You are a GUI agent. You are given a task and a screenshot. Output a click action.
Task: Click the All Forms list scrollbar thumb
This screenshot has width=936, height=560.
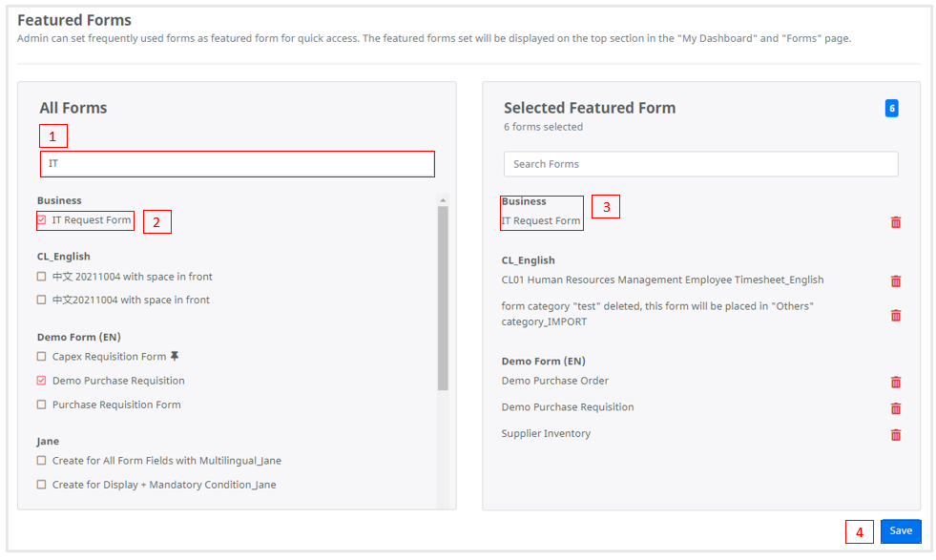443,298
